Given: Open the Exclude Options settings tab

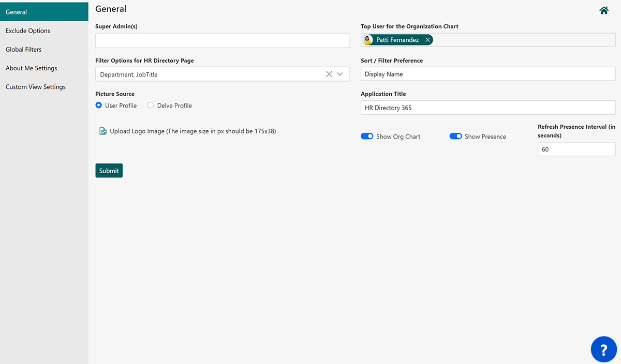Looking at the screenshot, I should 28,31.
